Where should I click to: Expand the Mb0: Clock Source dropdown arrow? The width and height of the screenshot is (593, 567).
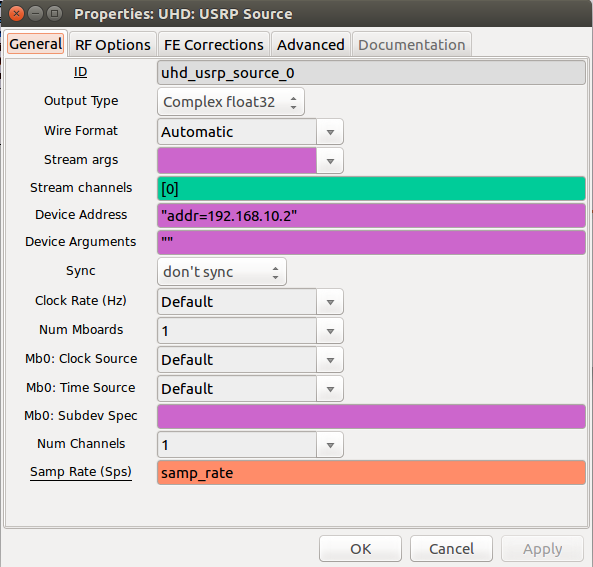click(x=330, y=359)
